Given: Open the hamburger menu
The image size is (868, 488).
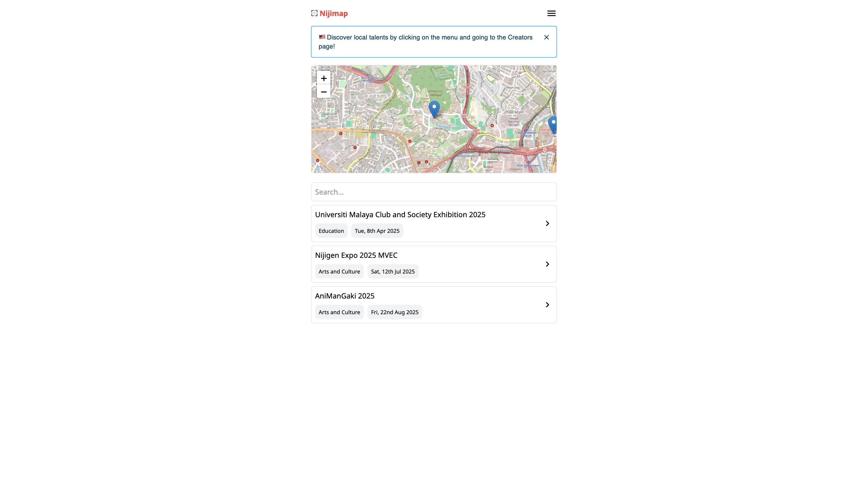Looking at the screenshot, I should 551,14.
